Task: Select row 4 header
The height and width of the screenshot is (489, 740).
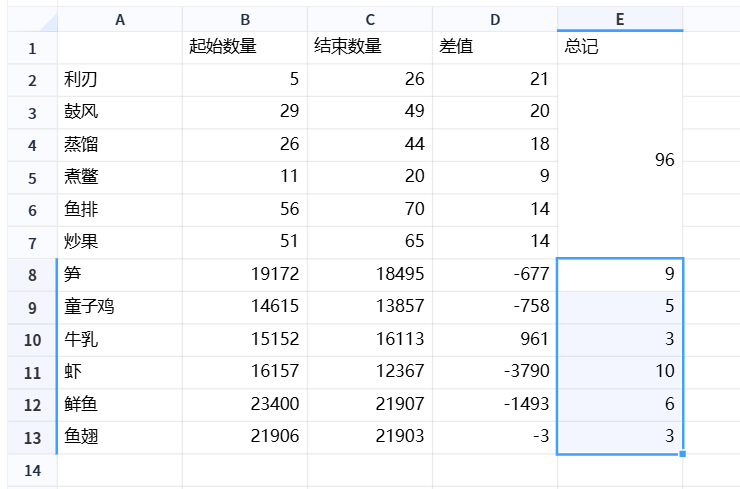Action: [x=33, y=145]
